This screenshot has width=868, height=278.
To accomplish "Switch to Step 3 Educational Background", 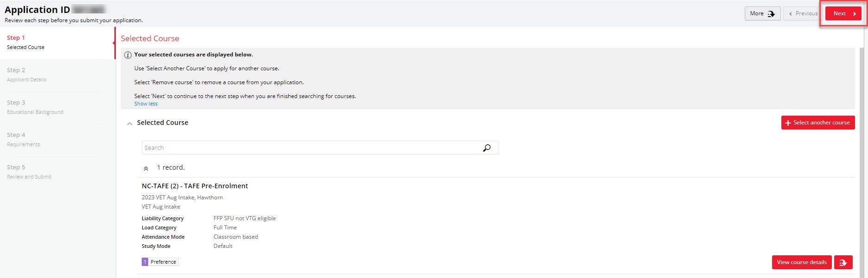I will [35, 107].
